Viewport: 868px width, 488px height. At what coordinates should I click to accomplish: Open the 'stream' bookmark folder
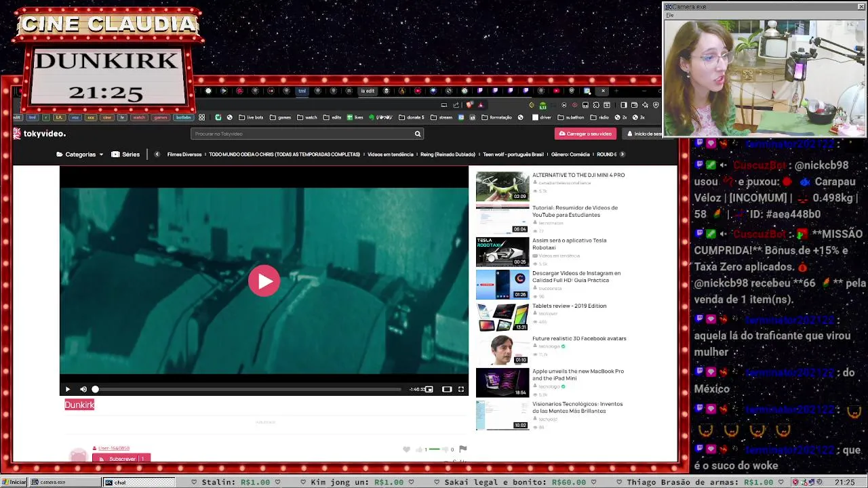[441, 117]
